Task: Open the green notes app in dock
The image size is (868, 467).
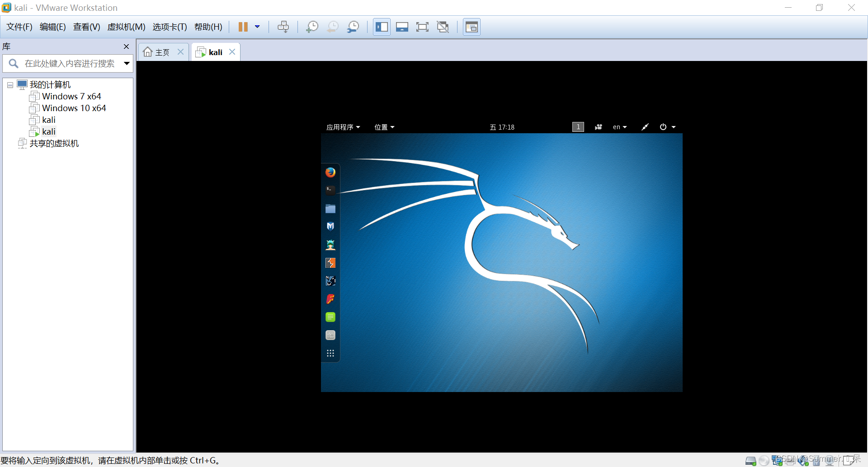Action: click(x=330, y=317)
